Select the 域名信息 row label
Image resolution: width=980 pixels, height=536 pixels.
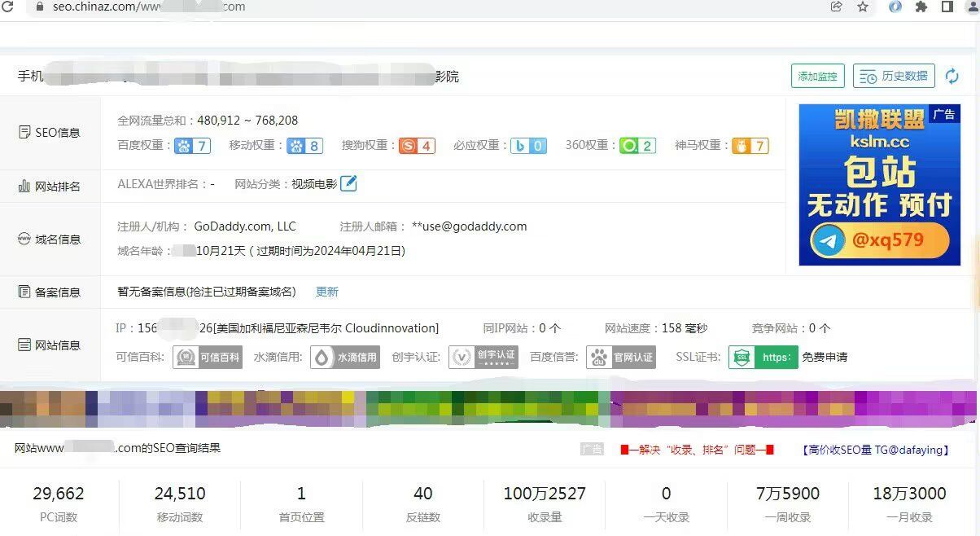(x=50, y=239)
